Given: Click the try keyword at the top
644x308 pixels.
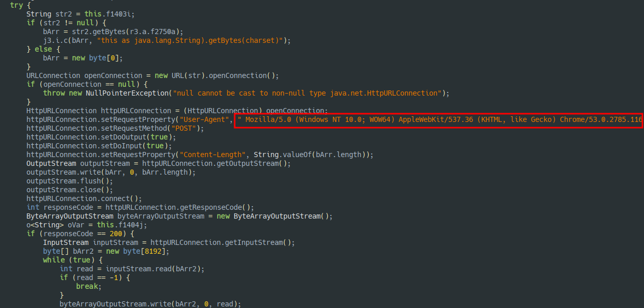Looking at the screenshot, I should [16, 5].
